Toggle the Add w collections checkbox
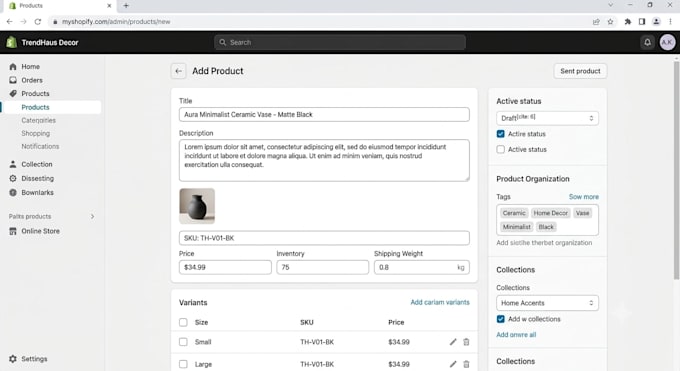The image size is (680, 371). coord(500,319)
